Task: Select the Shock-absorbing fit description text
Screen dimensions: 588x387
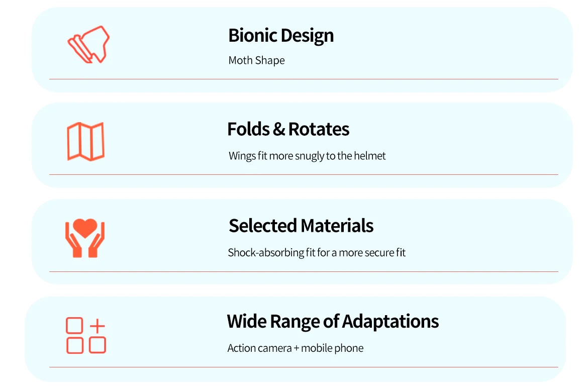Action: (317, 252)
